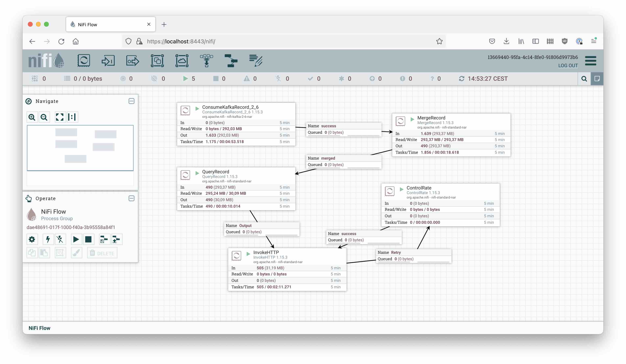The image size is (626, 364).
Task: Click the LOG OUT link
Action: pos(568,65)
